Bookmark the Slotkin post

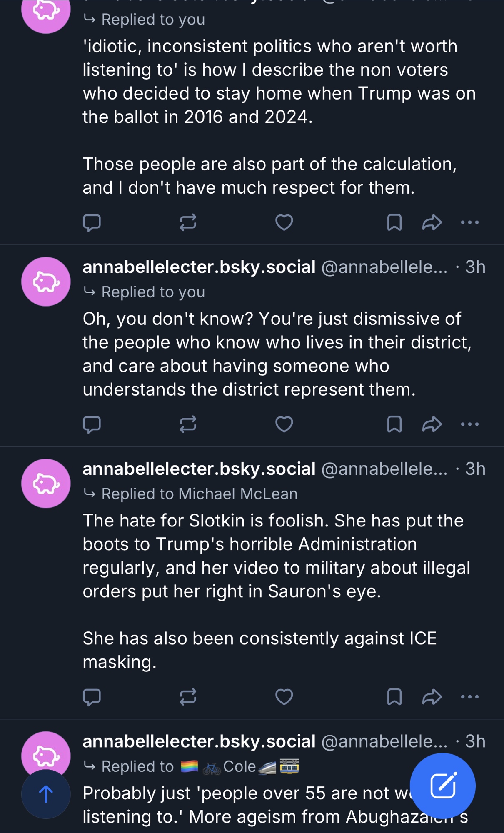tap(394, 697)
